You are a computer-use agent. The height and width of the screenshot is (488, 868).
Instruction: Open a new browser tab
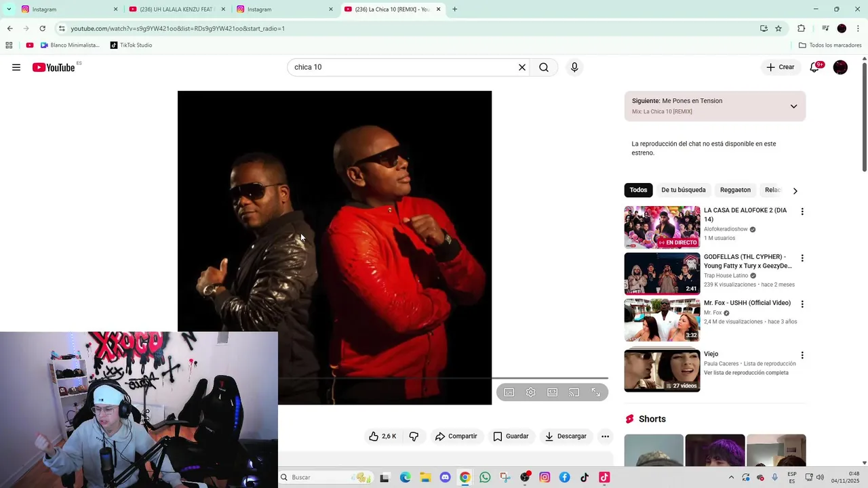[x=454, y=9]
